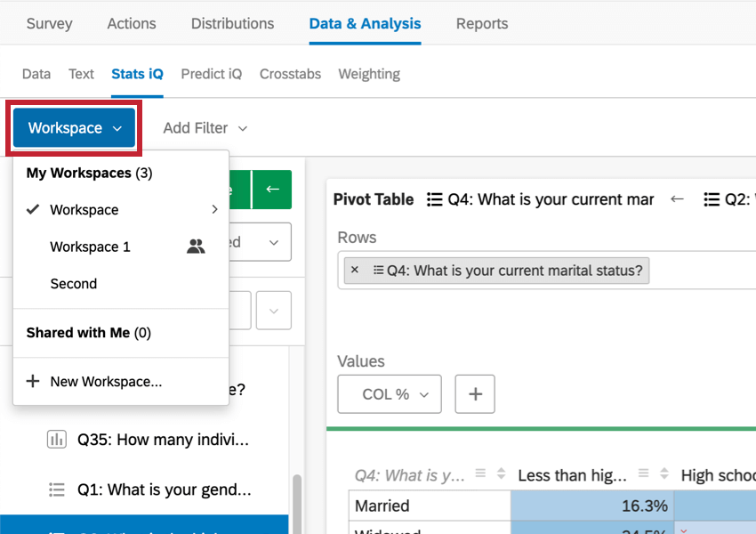The image size is (756, 534).
Task: Select the bar chart icon beside Q35 variable
Action: [x=57, y=439]
